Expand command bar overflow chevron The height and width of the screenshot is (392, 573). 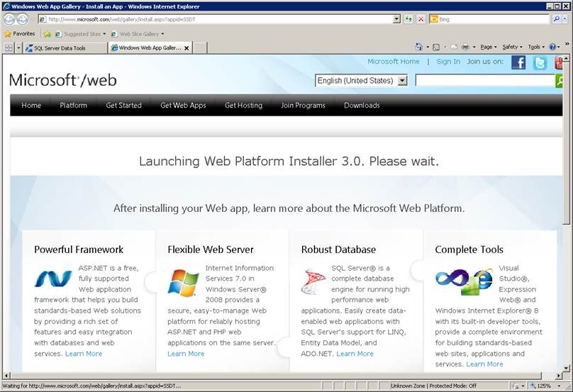click(567, 44)
